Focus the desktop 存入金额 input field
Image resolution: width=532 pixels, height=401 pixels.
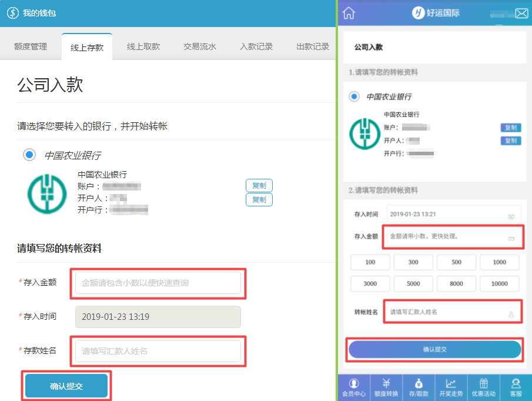tap(158, 283)
